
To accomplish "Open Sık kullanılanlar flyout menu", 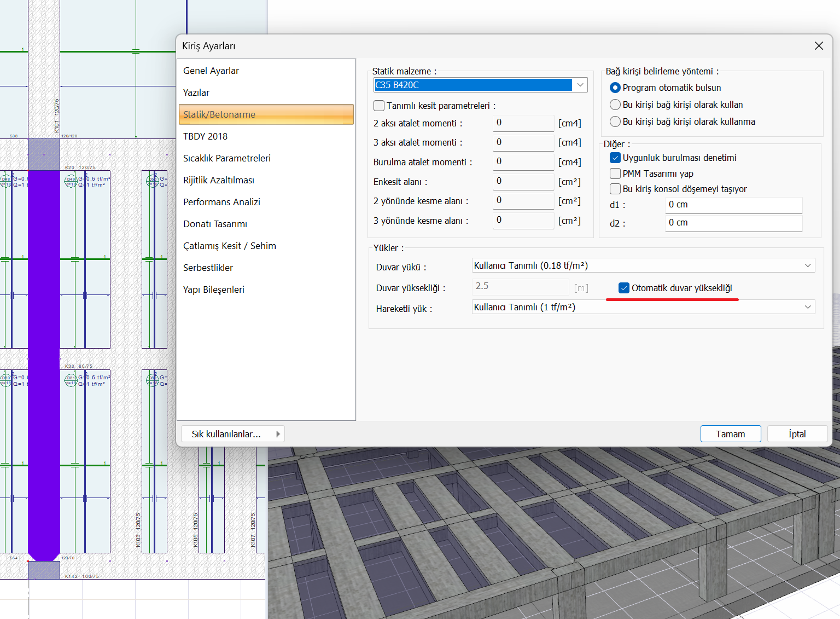I will [x=233, y=434].
